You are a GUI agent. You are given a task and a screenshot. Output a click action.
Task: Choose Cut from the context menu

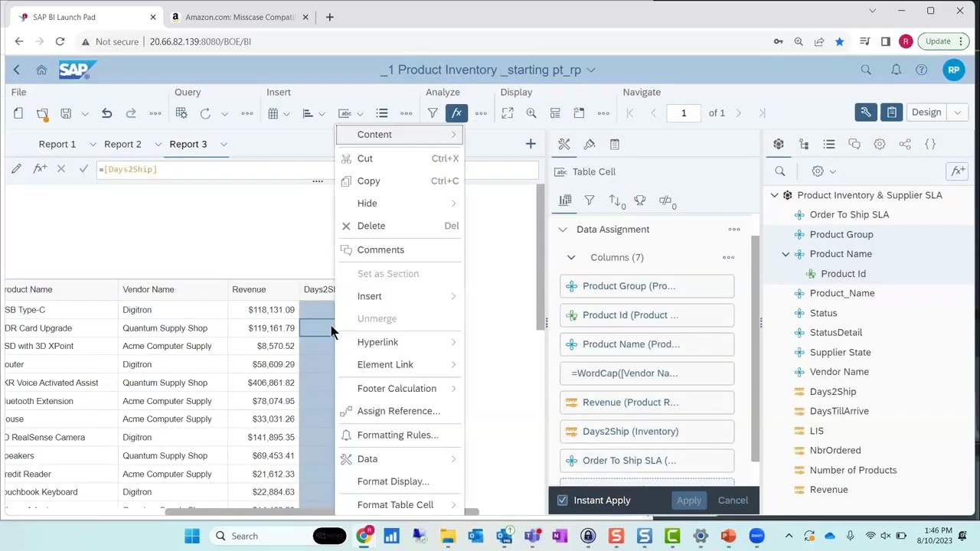pyautogui.click(x=399, y=158)
